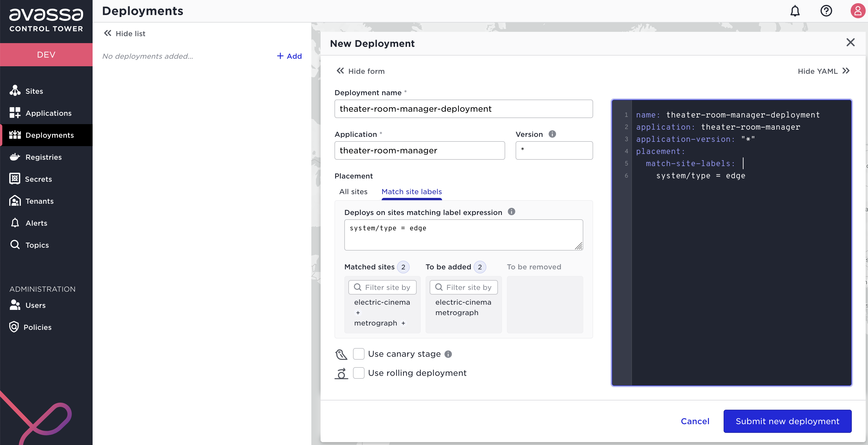Click the Cancel button
The height and width of the screenshot is (445, 868).
695,421
